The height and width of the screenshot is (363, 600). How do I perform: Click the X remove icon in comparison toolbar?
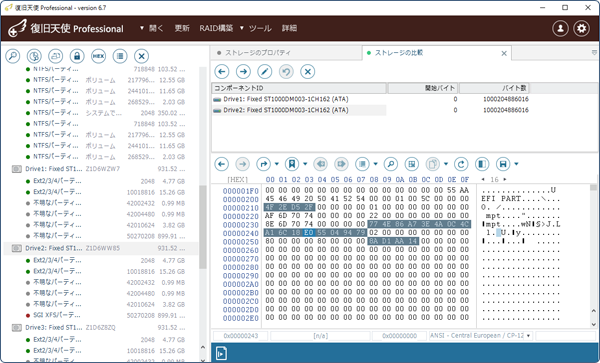[x=307, y=72]
